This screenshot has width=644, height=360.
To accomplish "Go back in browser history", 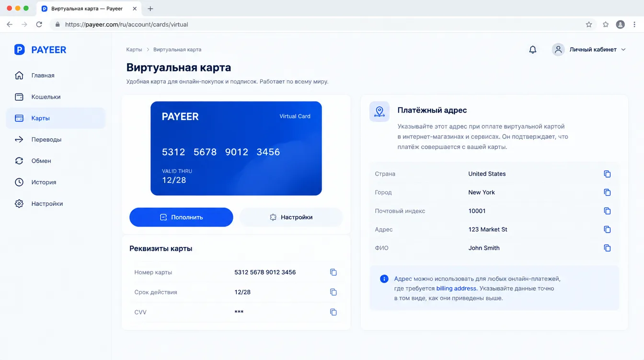I will pyautogui.click(x=10, y=24).
